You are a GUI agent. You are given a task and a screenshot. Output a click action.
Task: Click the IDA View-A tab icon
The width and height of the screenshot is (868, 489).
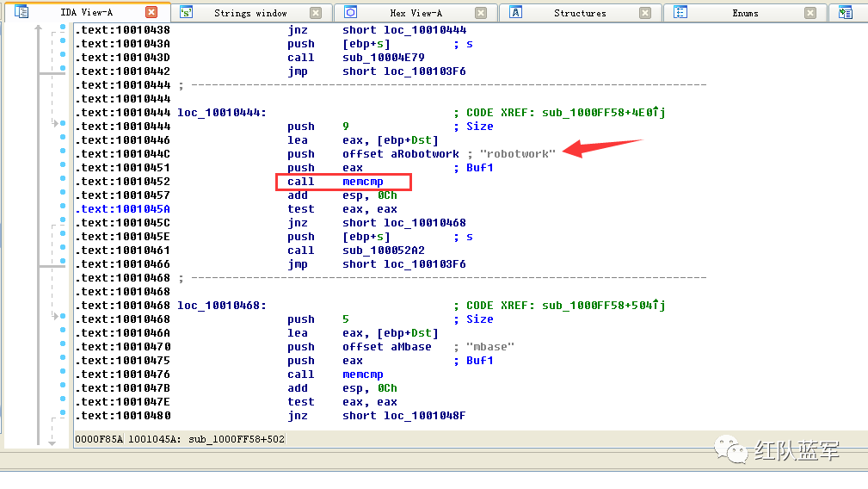pos(21,12)
